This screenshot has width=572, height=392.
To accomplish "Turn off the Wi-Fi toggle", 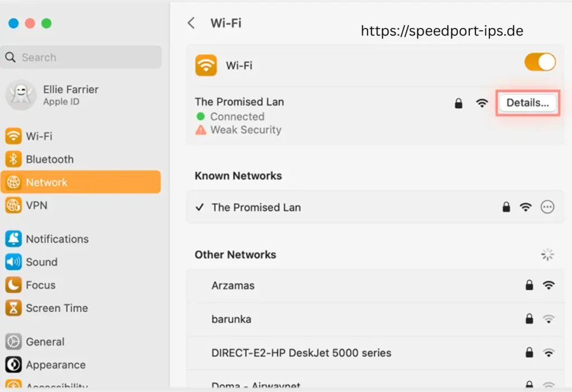I will tap(540, 62).
